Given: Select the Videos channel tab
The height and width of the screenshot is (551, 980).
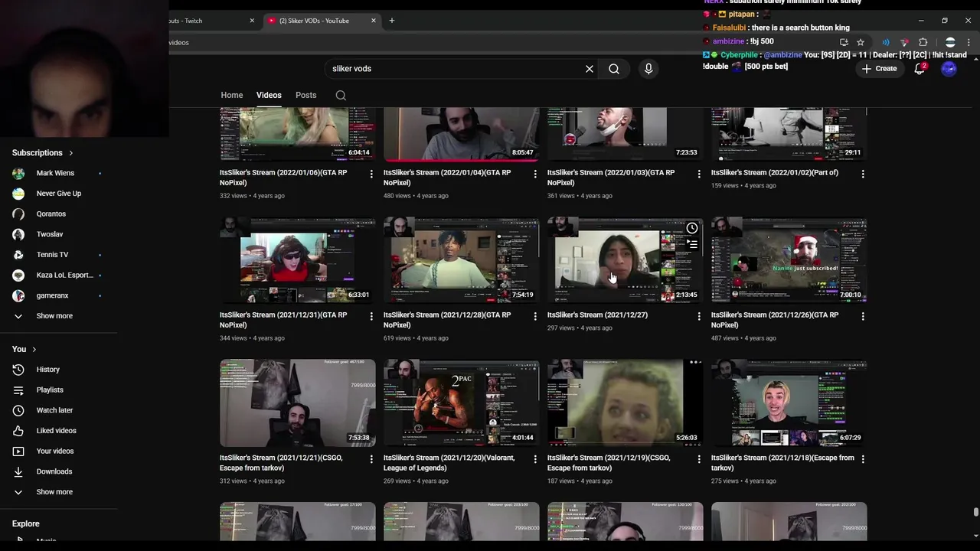Looking at the screenshot, I should coord(269,95).
